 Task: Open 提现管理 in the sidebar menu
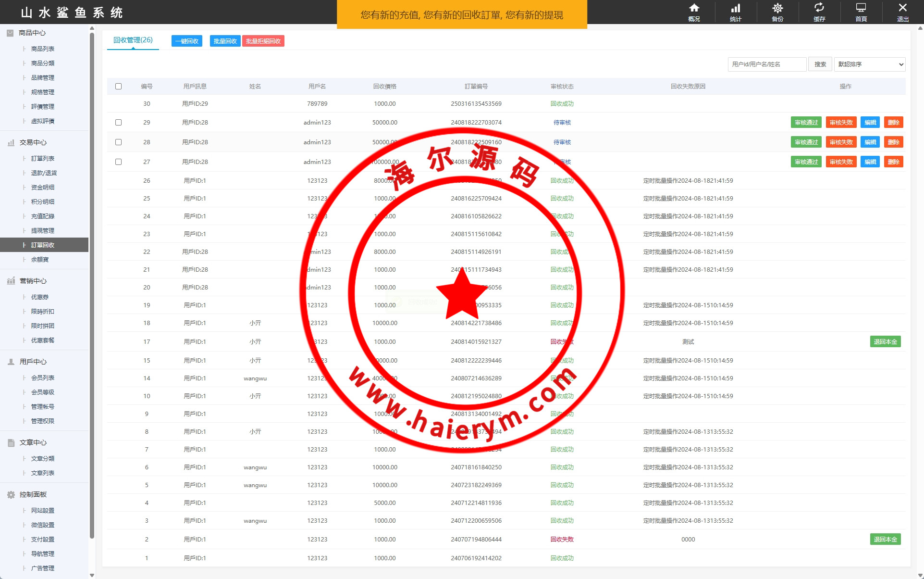[x=43, y=231]
